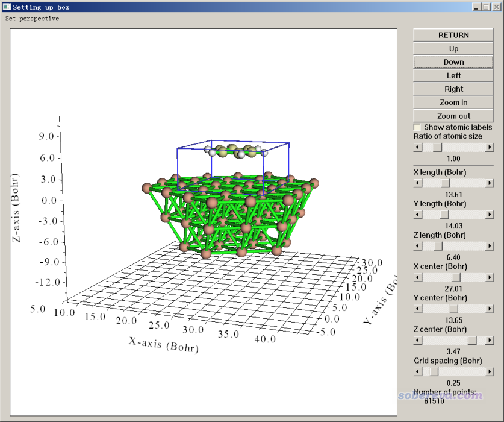The height and width of the screenshot is (422, 504).
Task: Click the Z center slider thumb
Action: click(x=472, y=340)
